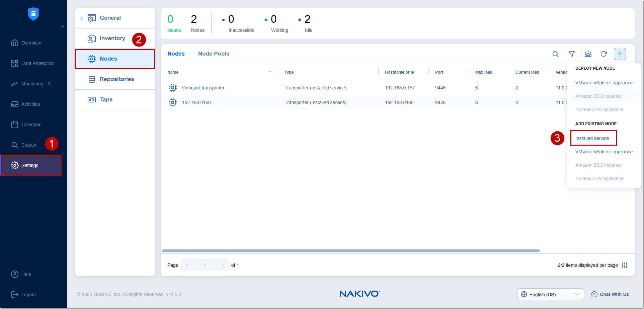Click the search magnifier icon in nodes toolbar
Viewport: 644px width, 309px height.
[556, 54]
